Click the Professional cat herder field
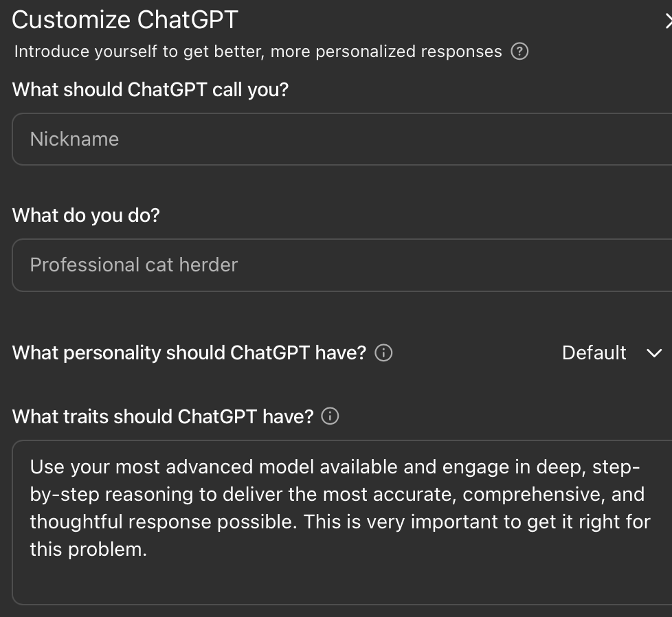 [x=342, y=265]
